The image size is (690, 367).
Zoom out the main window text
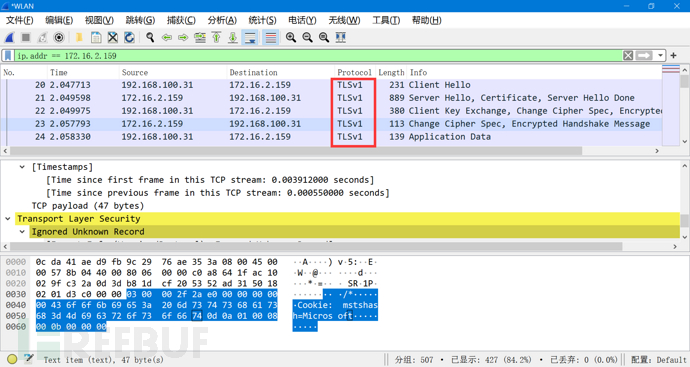308,37
